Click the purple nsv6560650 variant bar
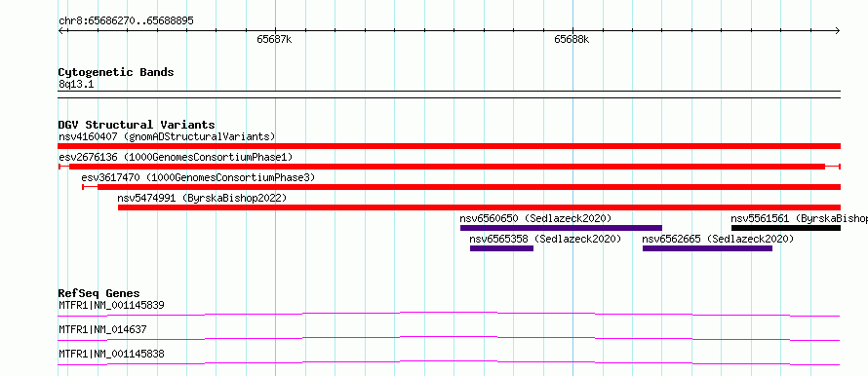The image size is (868, 376). click(561, 228)
